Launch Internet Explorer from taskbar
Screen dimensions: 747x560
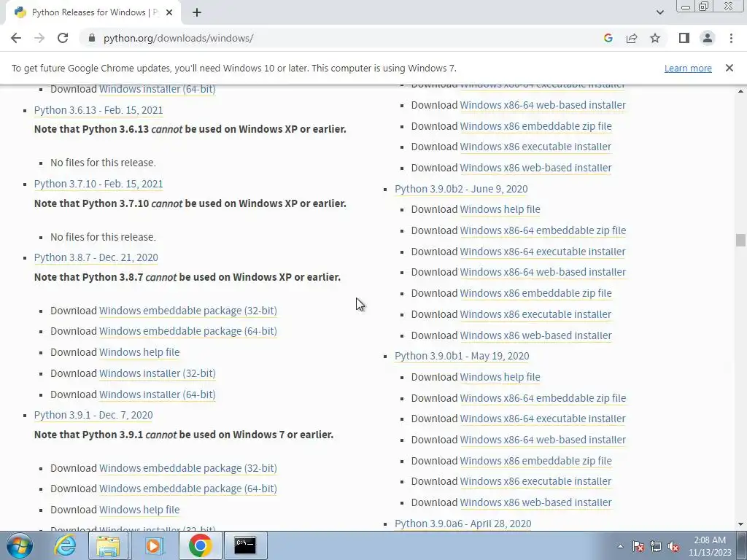click(x=65, y=545)
